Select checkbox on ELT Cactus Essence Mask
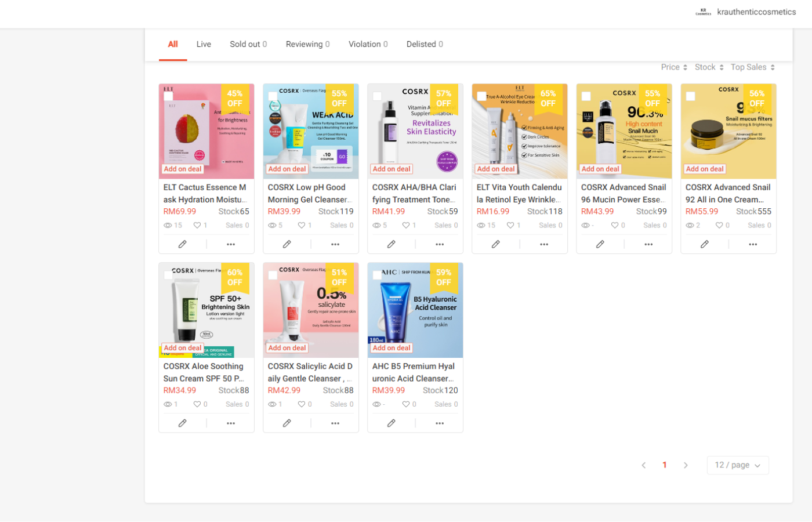812x522 pixels. (168, 96)
